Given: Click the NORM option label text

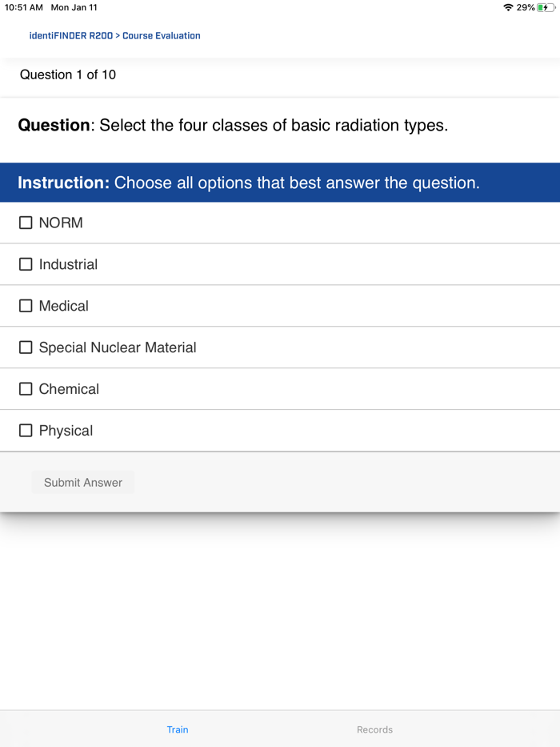Looking at the screenshot, I should [61, 223].
